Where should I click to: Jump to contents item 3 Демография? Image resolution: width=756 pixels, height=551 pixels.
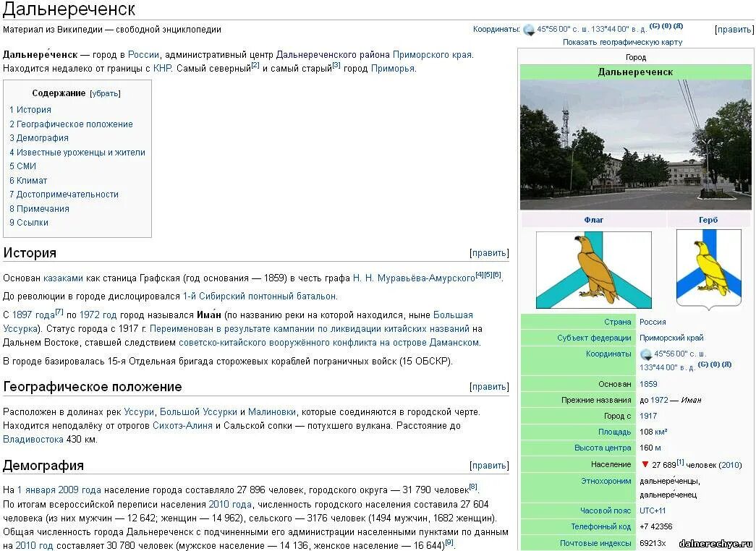38,138
